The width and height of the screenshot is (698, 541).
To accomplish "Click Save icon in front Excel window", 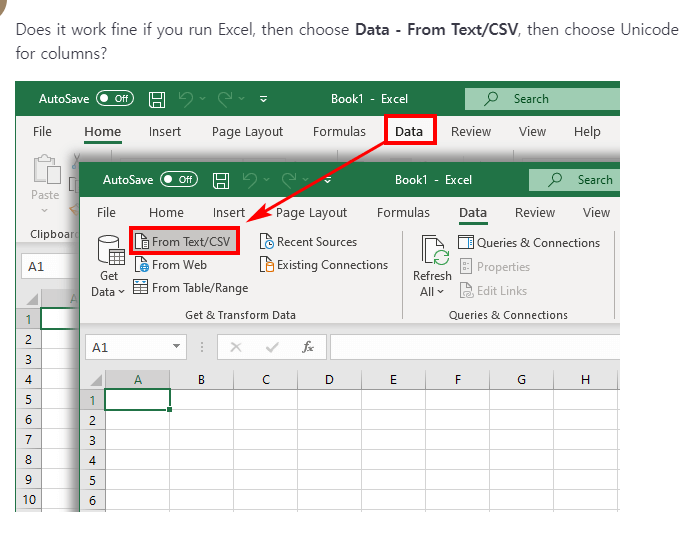I will [x=221, y=180].
